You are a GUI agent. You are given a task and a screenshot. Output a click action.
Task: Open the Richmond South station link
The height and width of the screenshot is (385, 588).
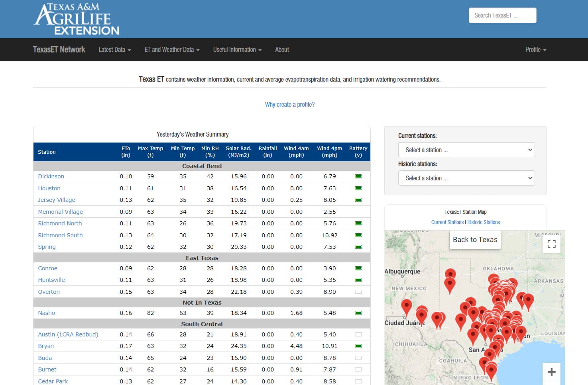point(60,235)
